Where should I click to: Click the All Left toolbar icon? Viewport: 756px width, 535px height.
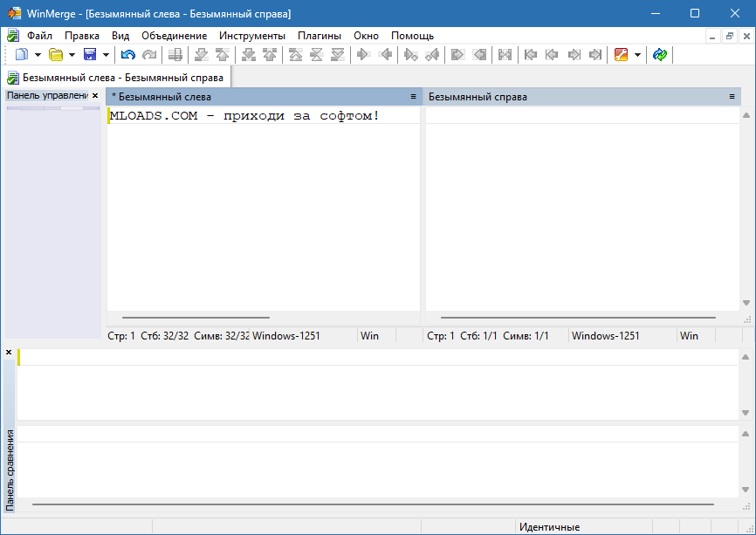coord(478,54)
